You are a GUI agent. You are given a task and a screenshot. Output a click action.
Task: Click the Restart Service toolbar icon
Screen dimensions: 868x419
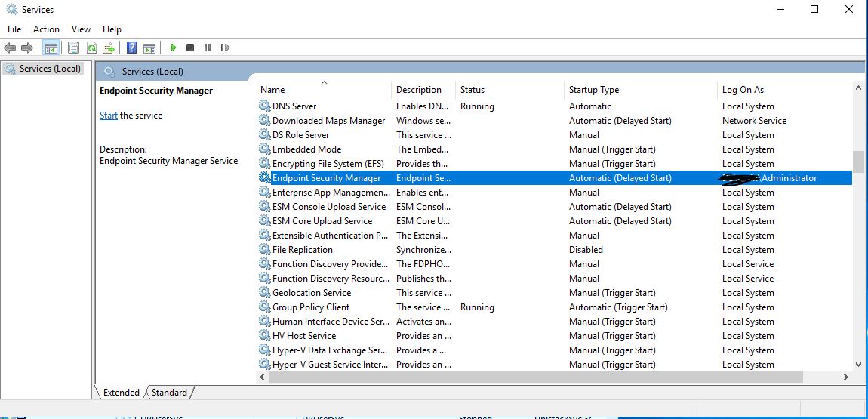tap(225, 48)
